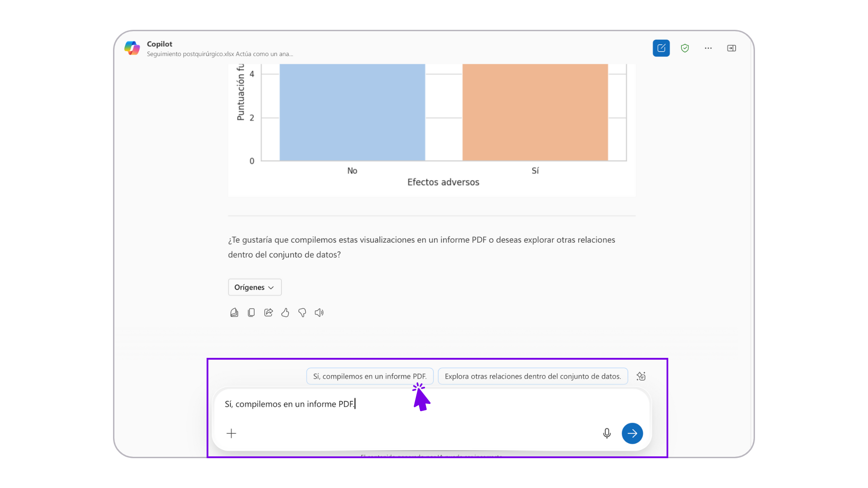Screen dimensions: 868x488
Task: Give the response a thumbs up
Action: tap(285, 313)
